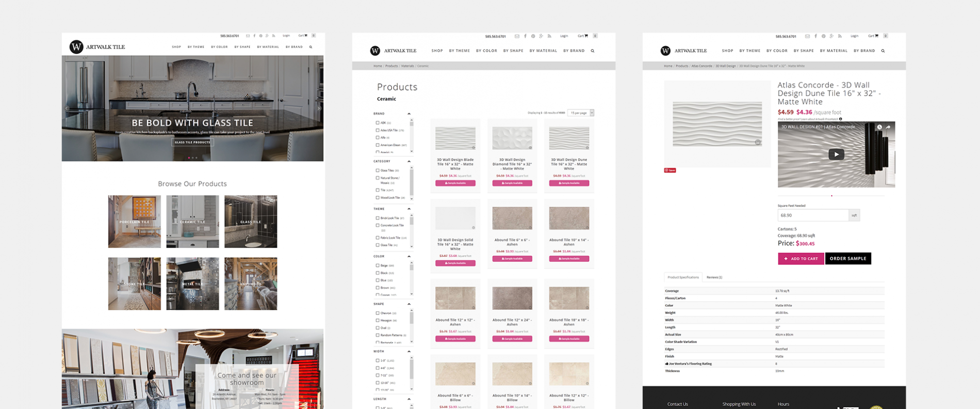Image resolution: width=980 pixels, height=409 pixels.
Task: Click the Order Sample button
Action: 848,259
